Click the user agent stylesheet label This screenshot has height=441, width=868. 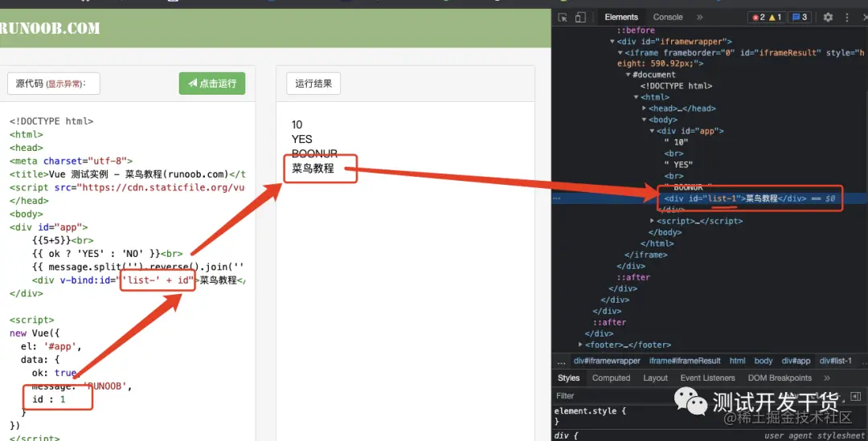814,435
